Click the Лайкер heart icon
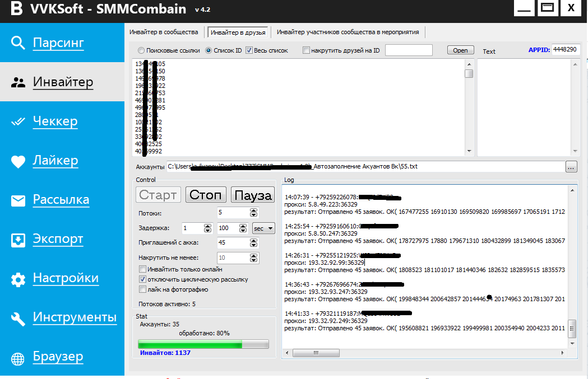Viewport: 588px width, 379px height. 18,161
